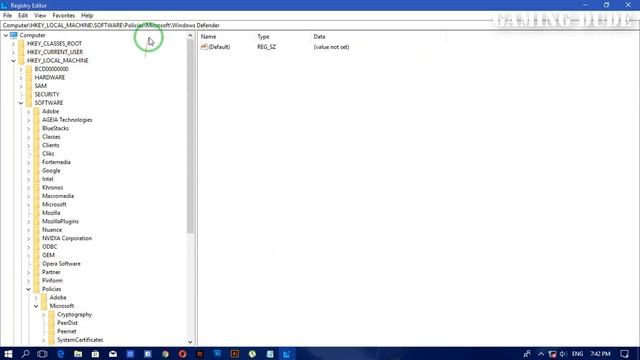Click folder icon beside Google key
The image size is (640, 360).
[x=37, y=171]
